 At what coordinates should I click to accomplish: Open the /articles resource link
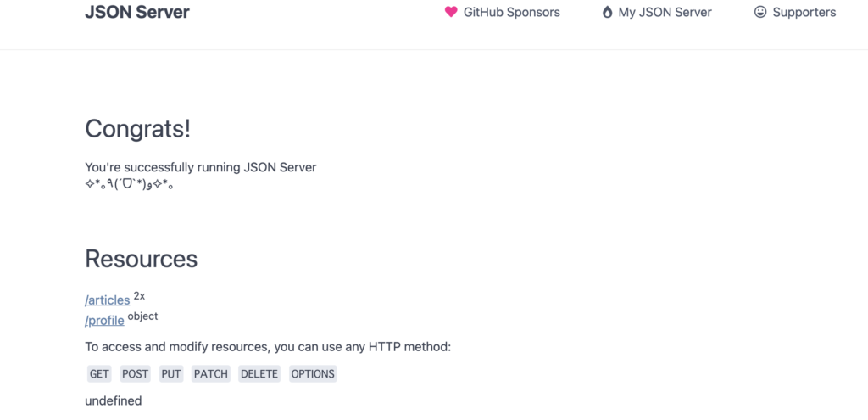108,300
